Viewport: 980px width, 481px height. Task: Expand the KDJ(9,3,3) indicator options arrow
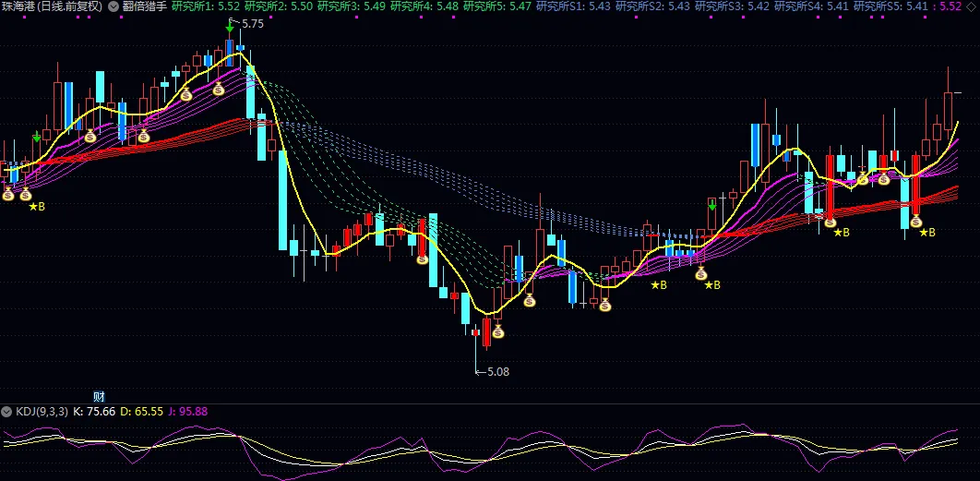pos(7,412)
